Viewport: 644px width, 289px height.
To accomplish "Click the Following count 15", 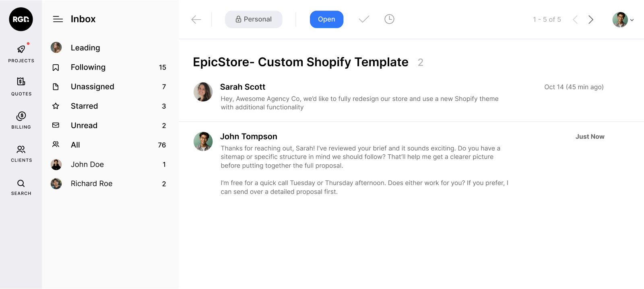I will click(162, 67).
